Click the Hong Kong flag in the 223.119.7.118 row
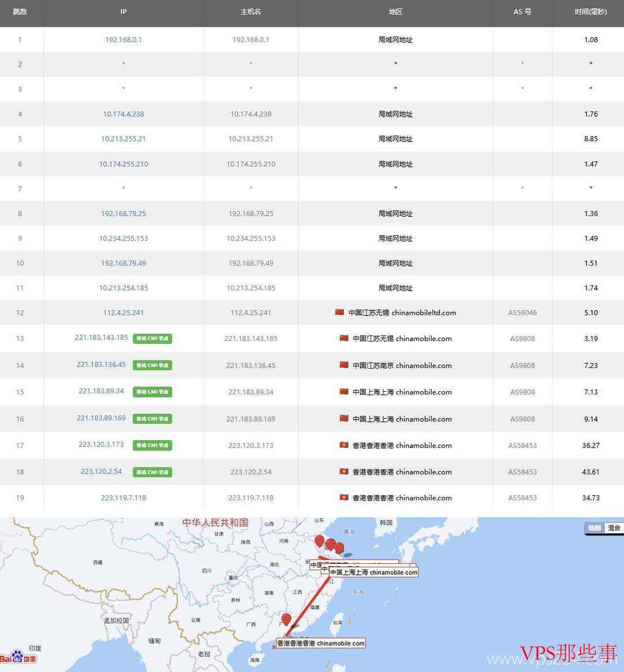The width and height of the screenshot is (624, 672). [x=344, y=497]
